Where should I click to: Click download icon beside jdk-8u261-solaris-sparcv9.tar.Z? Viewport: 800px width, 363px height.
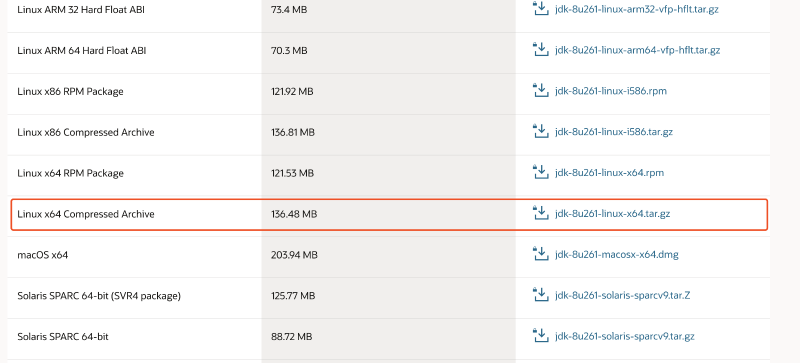(x=540, y=295)
